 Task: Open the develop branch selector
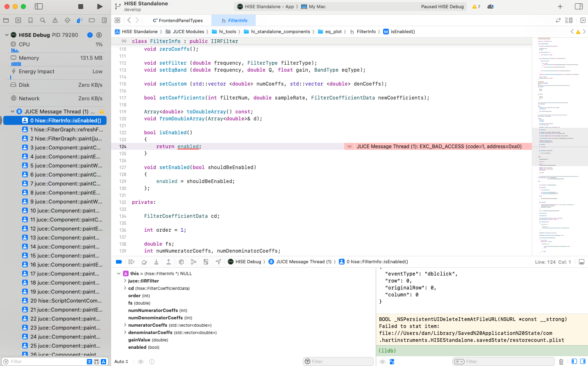[x=132, y=9]
